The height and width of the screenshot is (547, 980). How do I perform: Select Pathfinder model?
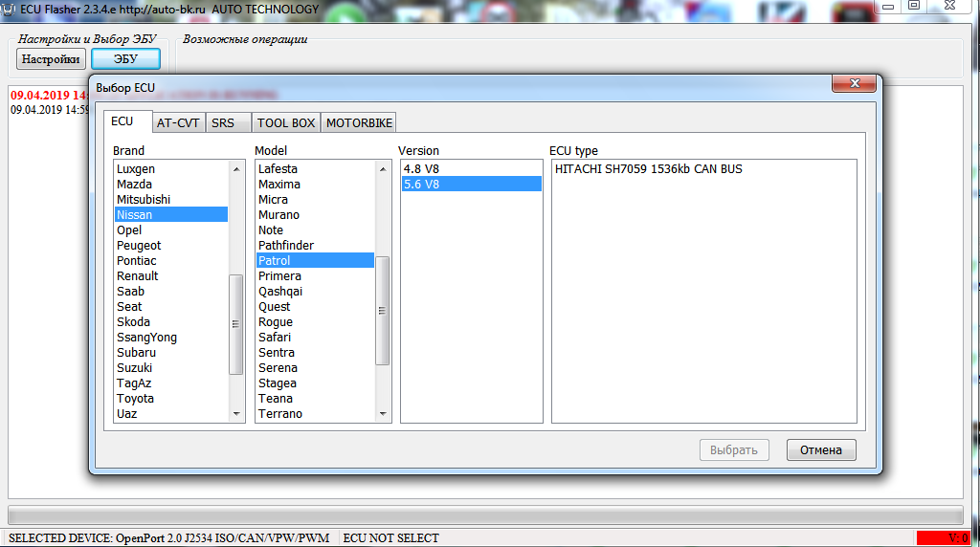pos(315,246)
